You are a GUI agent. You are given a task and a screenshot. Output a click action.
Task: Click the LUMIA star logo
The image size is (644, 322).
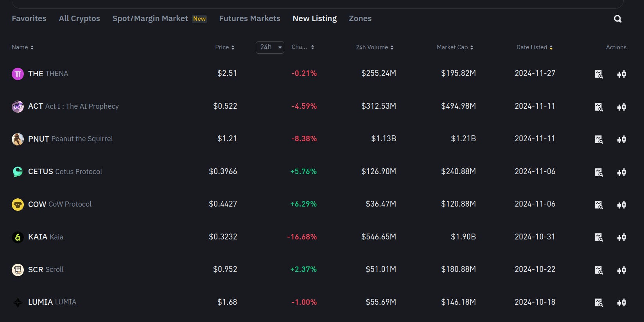tap(18, 302)
